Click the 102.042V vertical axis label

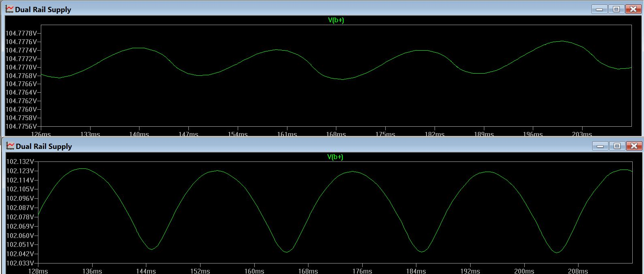coord(20,254)
